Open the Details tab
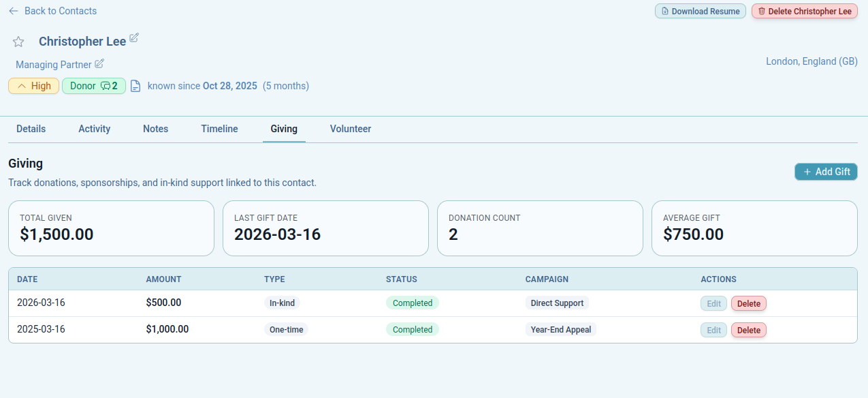Screen dimensions: 868x398 (31, 129)
